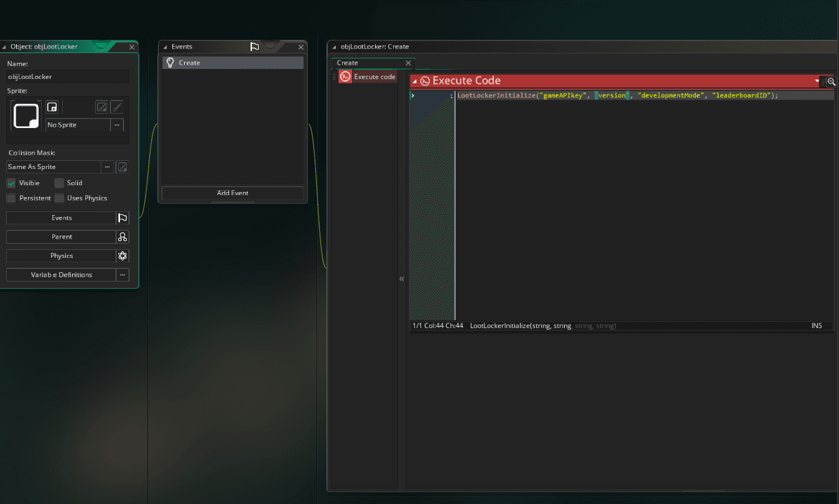Enable the Persistent checkbox
This screenshot has height=504, width=839.
click(x=11, y=198)
